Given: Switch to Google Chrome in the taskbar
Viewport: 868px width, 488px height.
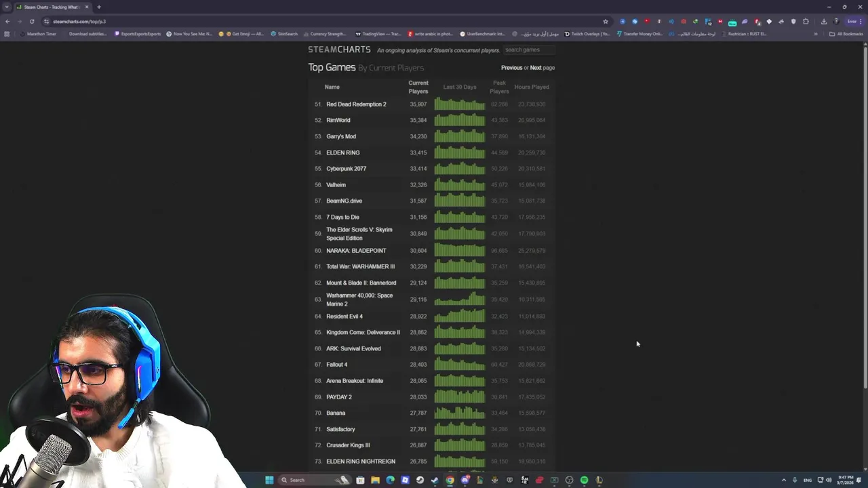Looking at the screenshot, I should 450,480.
